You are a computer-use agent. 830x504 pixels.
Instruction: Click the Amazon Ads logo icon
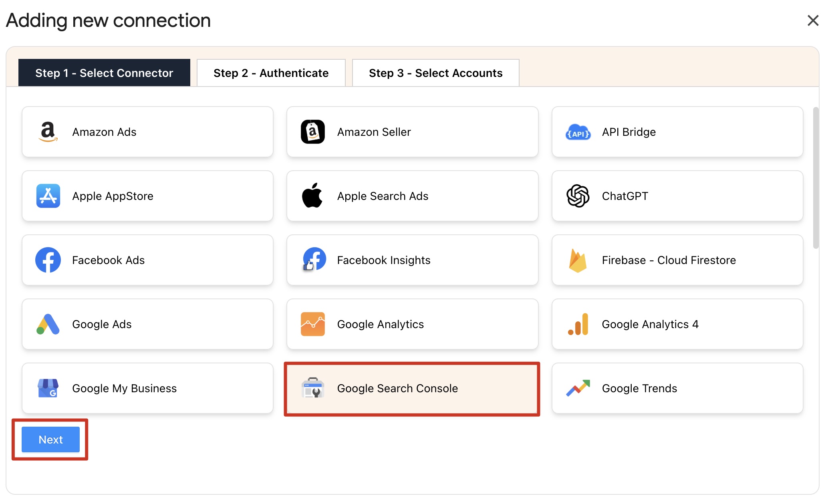[x=48, y=132]
